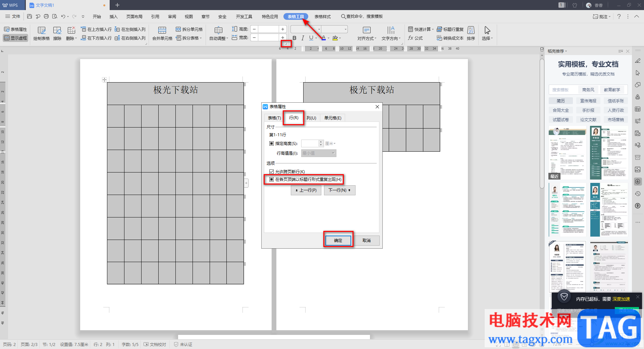Open the 快速计算 (Quick Calculate) dropdown

[421, 29]
